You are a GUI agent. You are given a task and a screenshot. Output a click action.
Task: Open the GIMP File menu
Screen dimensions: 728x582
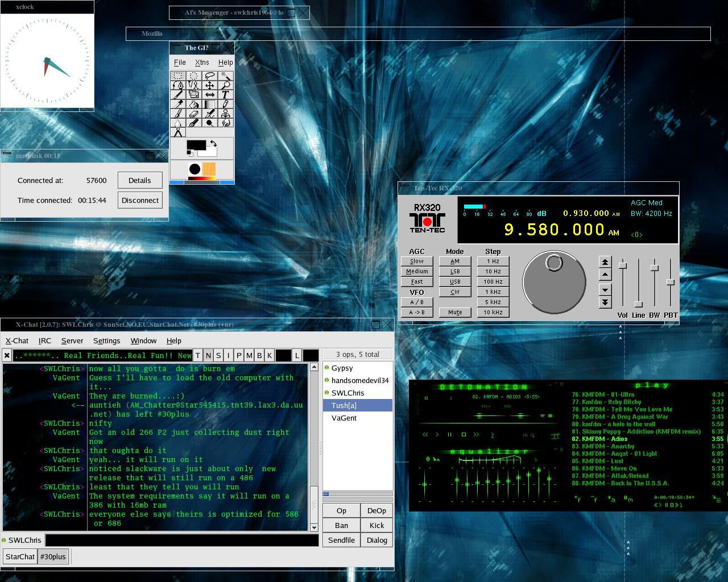pyautogui.click(x=180, y=63)
